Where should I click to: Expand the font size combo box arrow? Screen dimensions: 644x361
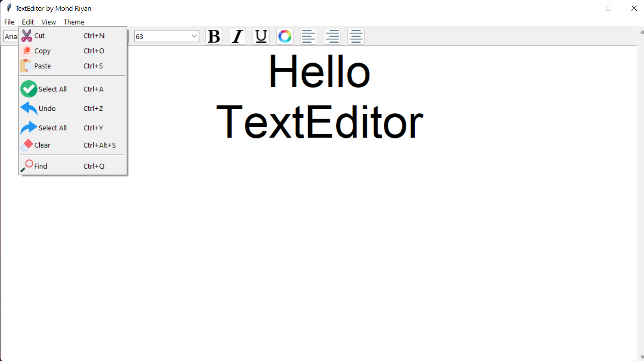click(x=194, y=36)
